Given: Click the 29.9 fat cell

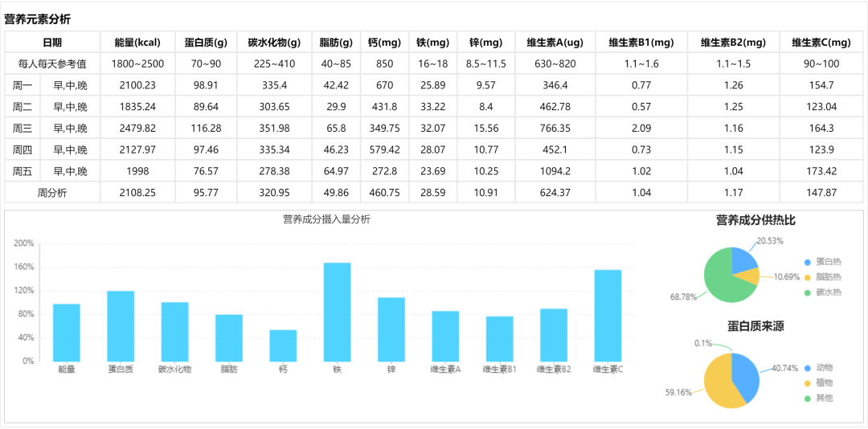Looking at the screenshot, I should (336, 107).
